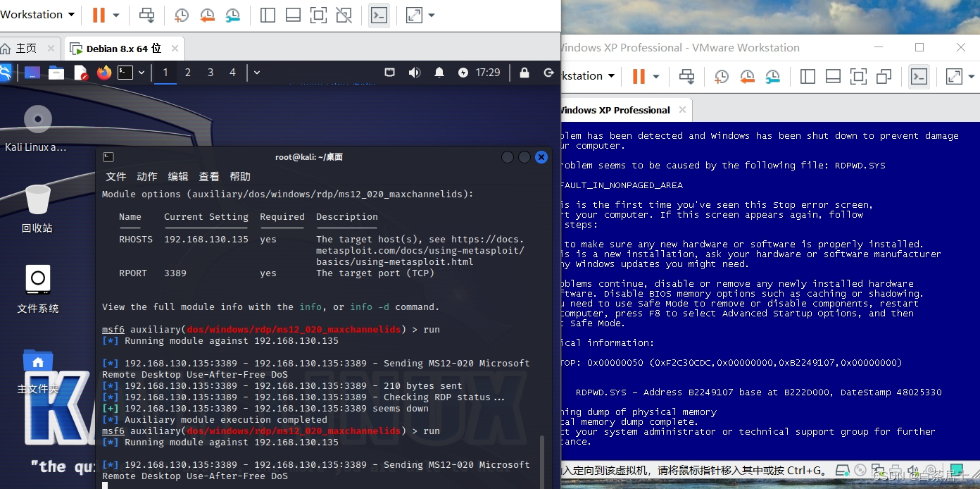Open the 编辑 menu in terminal
This screenshot has height=489, width=980.
[x=178, y=176]
